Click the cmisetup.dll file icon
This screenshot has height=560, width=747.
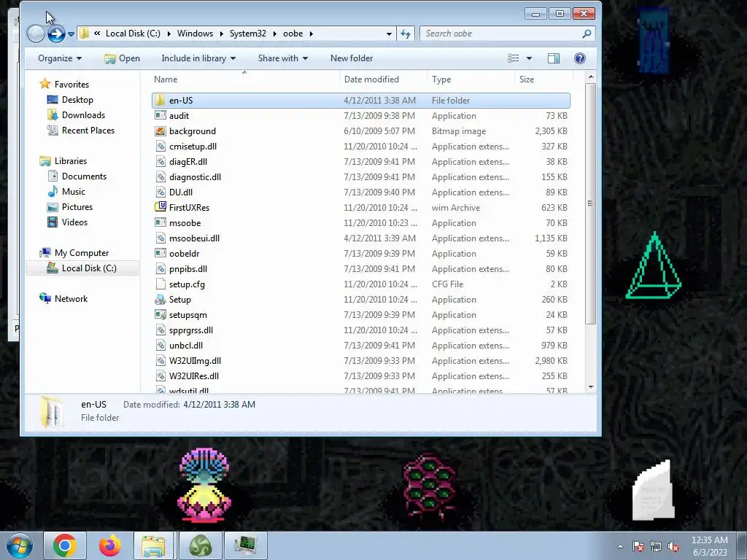point(160,146)
